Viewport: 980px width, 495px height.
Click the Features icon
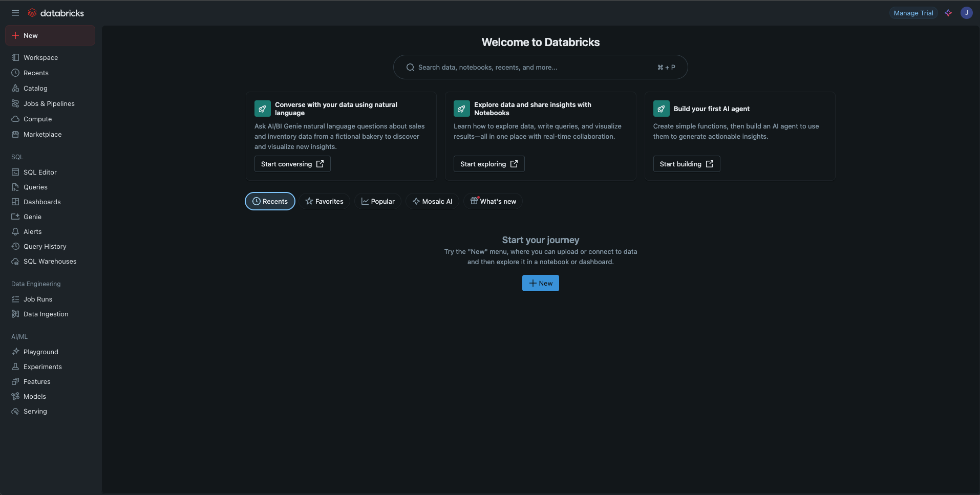click(15, 381)
